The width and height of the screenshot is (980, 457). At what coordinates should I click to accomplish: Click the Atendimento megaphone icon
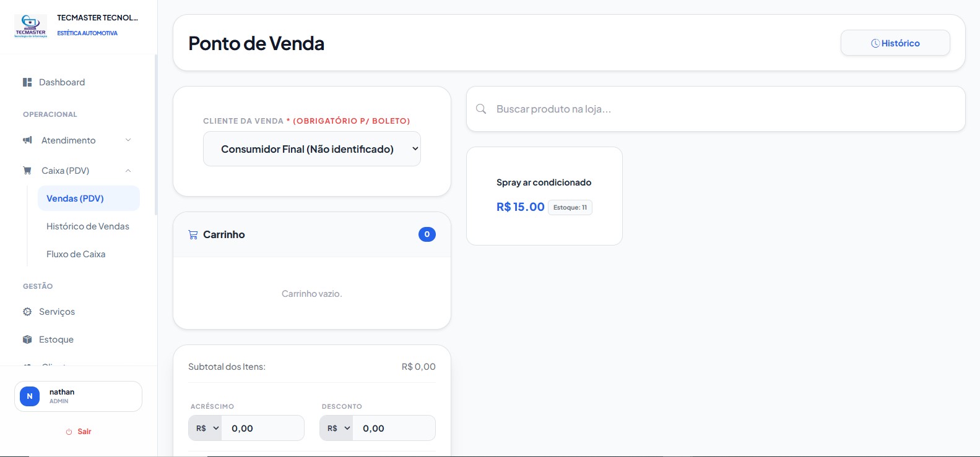click(27, 140)
